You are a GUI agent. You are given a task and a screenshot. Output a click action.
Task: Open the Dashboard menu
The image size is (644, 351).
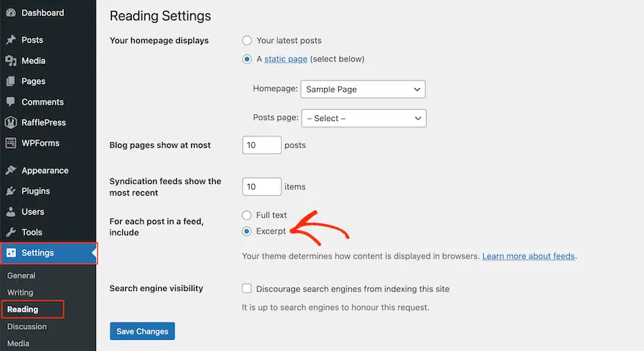pos(48,12)
